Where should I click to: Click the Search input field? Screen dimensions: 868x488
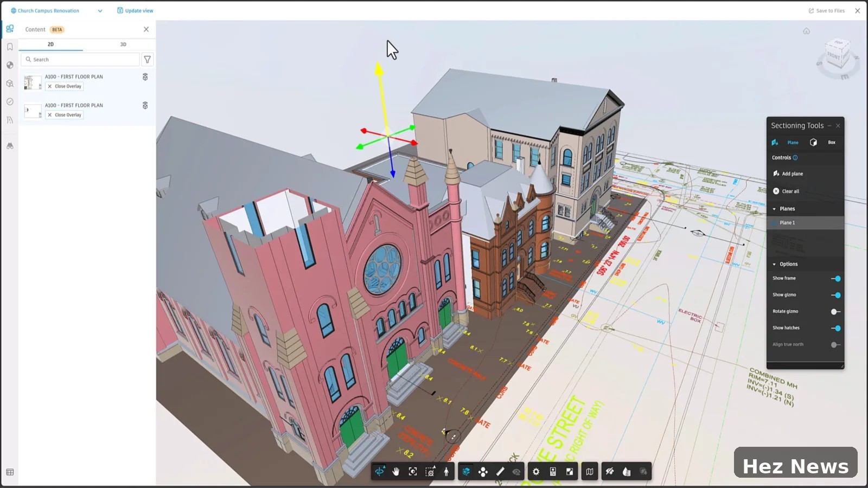pos(80,60)
